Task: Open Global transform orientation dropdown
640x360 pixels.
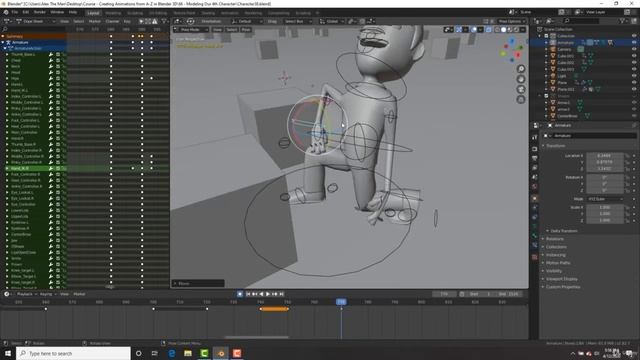Action: click(331, 21)
